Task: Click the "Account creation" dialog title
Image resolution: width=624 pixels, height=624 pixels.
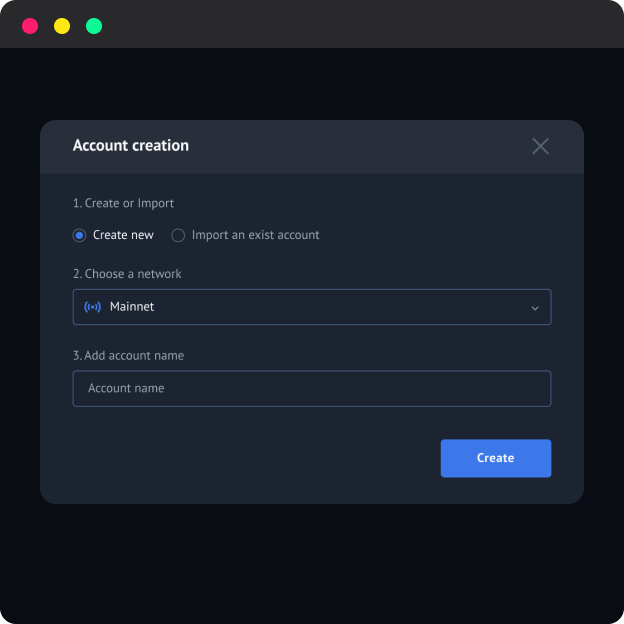Action: (131, 145)
